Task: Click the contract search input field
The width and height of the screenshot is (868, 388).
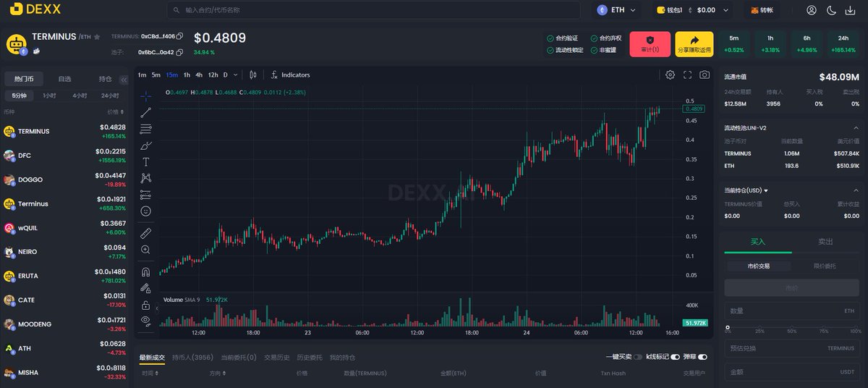Action: [373, 10]
